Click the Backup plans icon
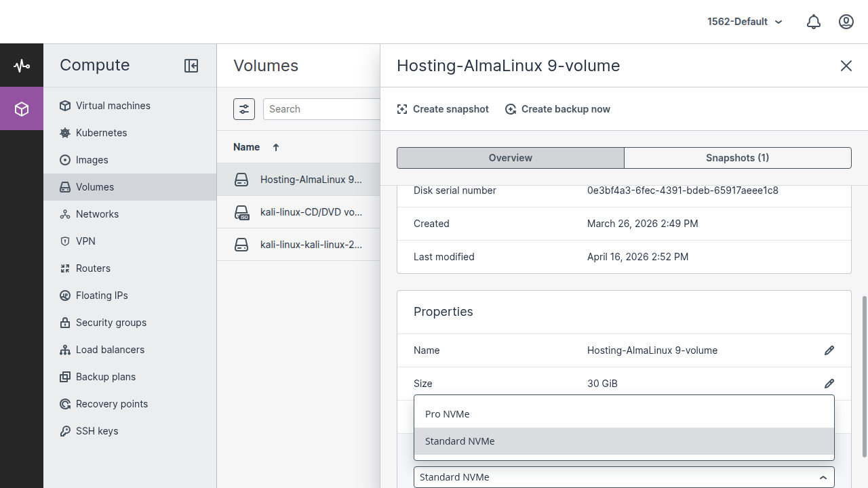This screenshot has height=488, width=868. [x=65, y=377]
